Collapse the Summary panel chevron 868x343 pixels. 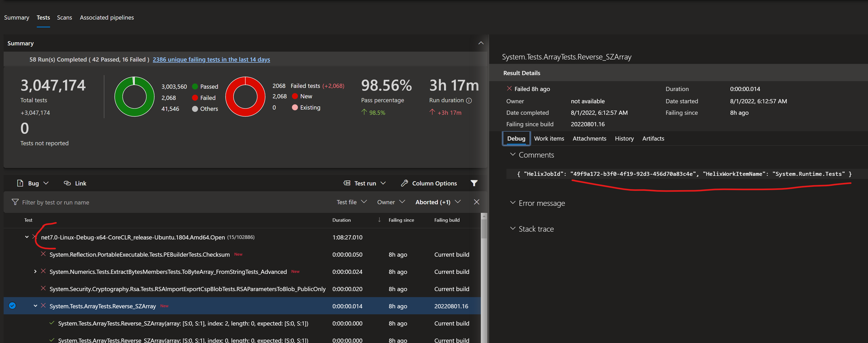tap(481, 43)
